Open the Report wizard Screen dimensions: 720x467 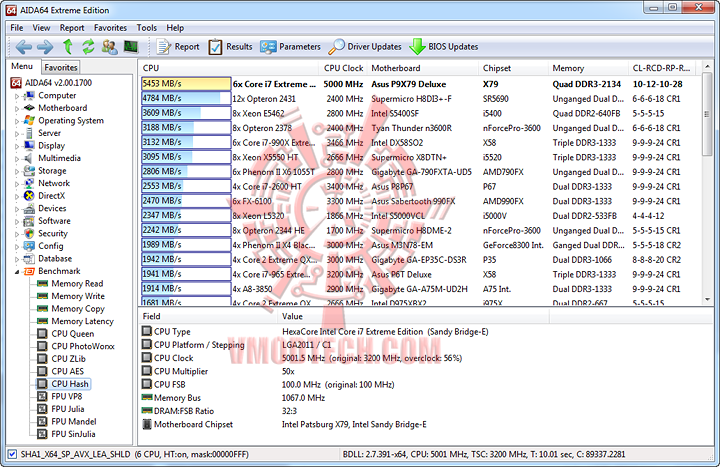pos(178,47)
